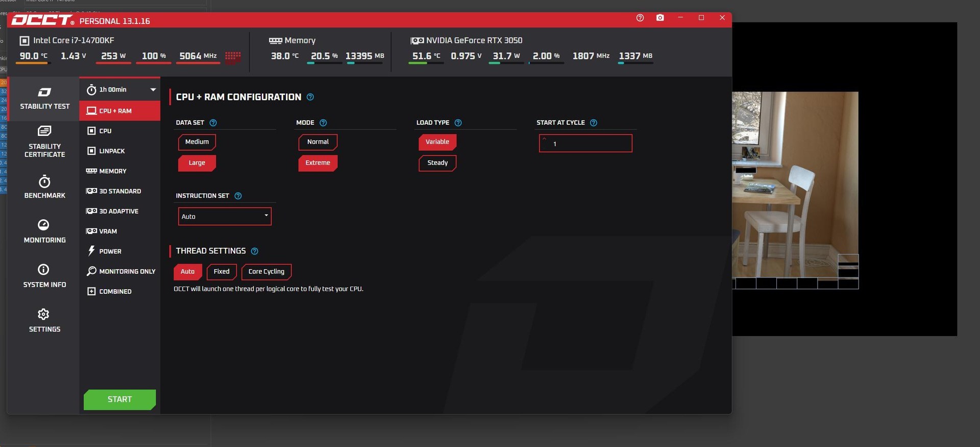980x447 pixels.
Task: Select the 3D Adaptive test
Action: (x=120, y=211)
